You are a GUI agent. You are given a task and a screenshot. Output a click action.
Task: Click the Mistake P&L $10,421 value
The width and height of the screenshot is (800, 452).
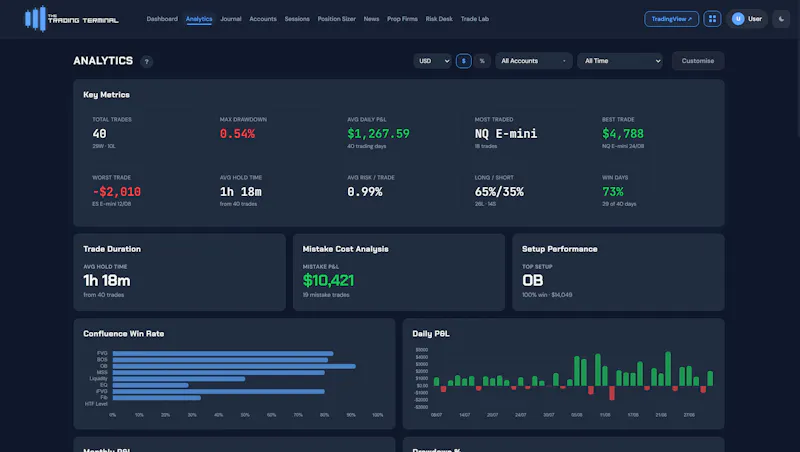point(328,281)
